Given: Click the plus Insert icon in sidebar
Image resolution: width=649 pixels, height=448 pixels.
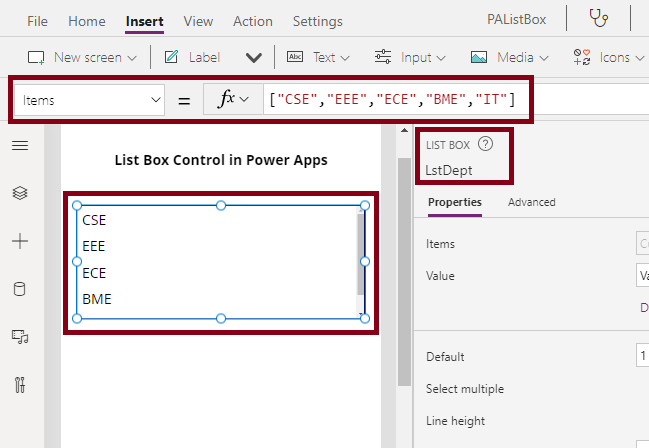Looking at the screenshot, I should (x=20, y=241).
